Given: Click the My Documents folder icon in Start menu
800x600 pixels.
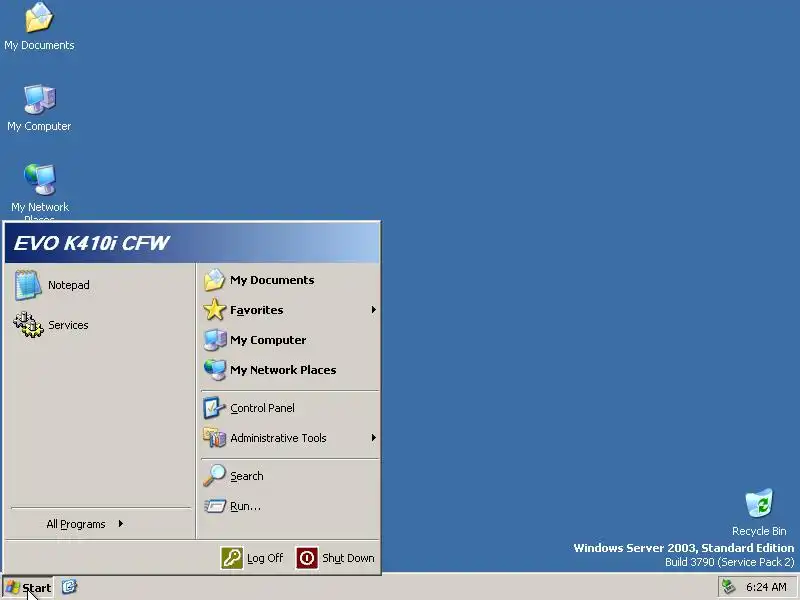Looking at the screenshot, I should [x=214, y=280].
